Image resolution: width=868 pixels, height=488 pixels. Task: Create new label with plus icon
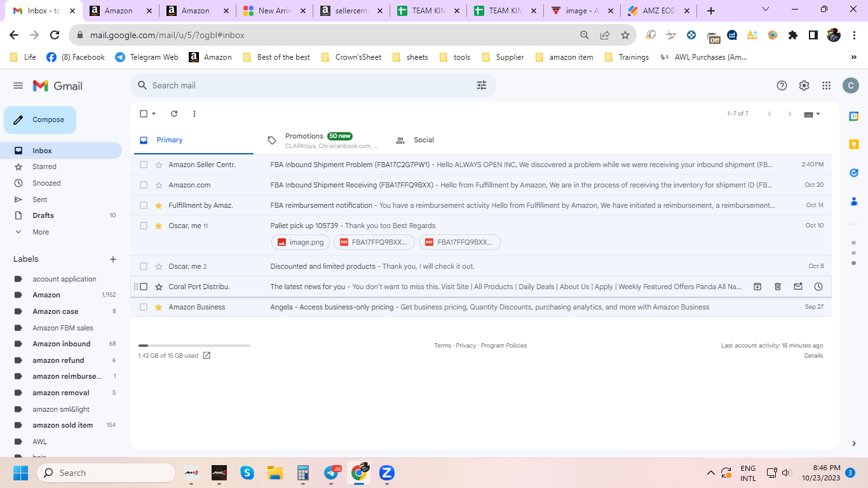113,259
